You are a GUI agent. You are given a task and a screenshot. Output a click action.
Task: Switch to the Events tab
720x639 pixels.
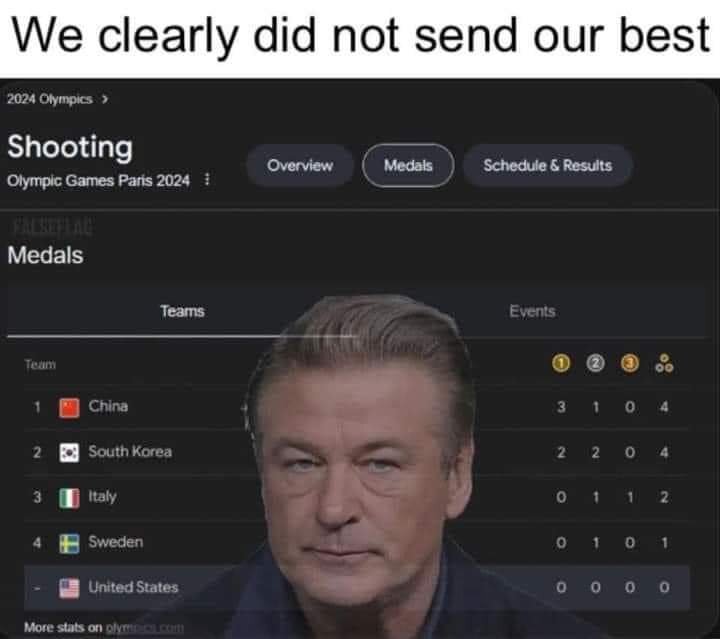(x=532, y=312)
